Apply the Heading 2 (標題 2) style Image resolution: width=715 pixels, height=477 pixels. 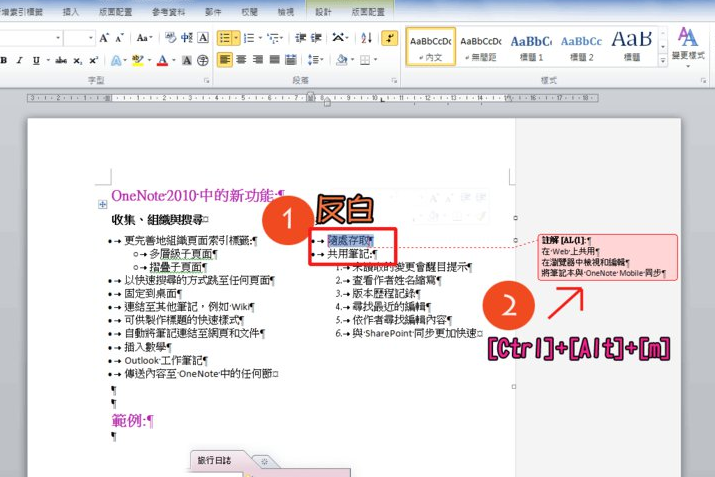(581, 47)
